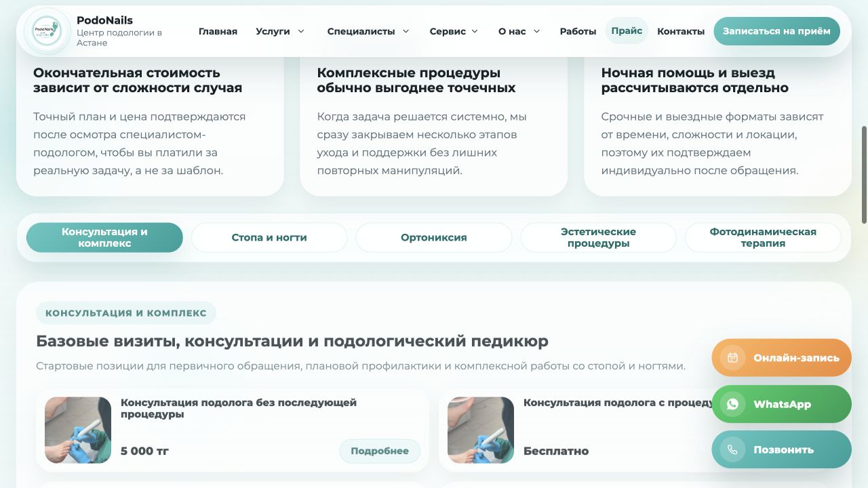Open the О нас dropdown menu
The image size is (868, 488).
point(519,31)
